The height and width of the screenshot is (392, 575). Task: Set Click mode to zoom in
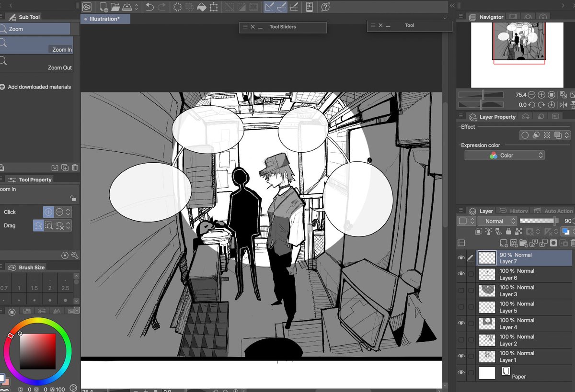tap(48, 212)
